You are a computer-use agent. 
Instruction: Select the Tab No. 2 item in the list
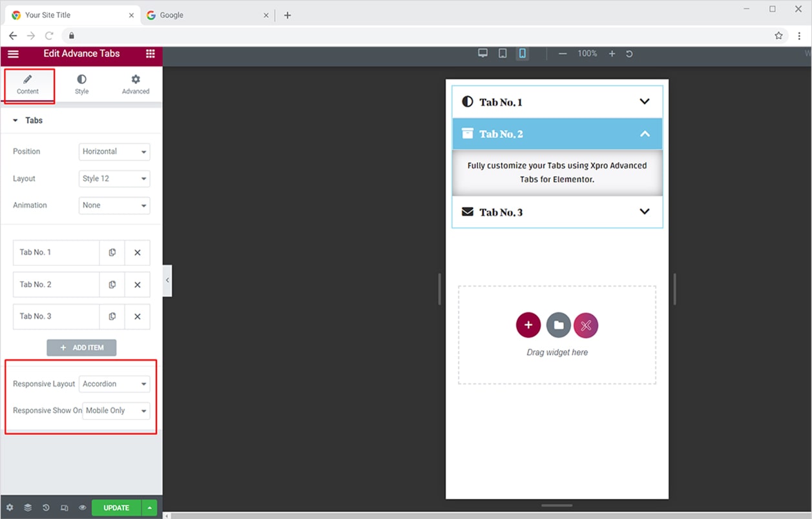tap(56, 285)
